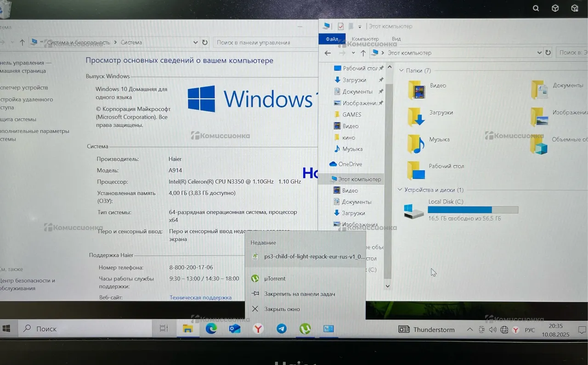588x365 pixels.
Task: Click the New Folder icon in Explorer title bar
Action: point(351,26)
